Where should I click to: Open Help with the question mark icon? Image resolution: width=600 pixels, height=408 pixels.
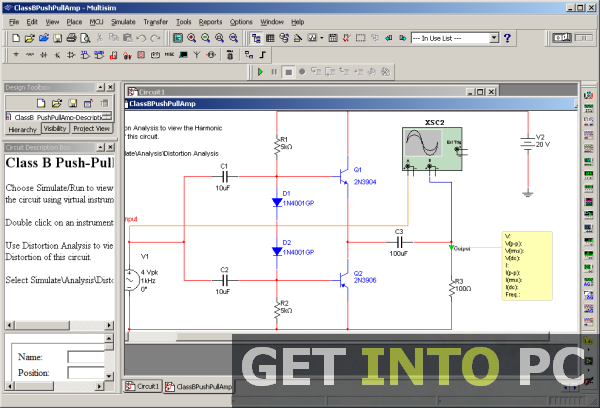click(x=507, y=38)
